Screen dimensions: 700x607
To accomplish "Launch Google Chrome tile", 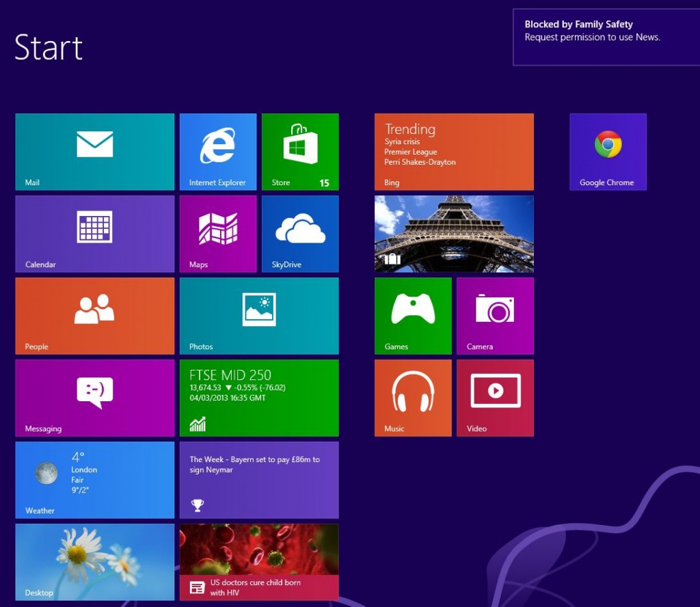I will coord(608,152).
